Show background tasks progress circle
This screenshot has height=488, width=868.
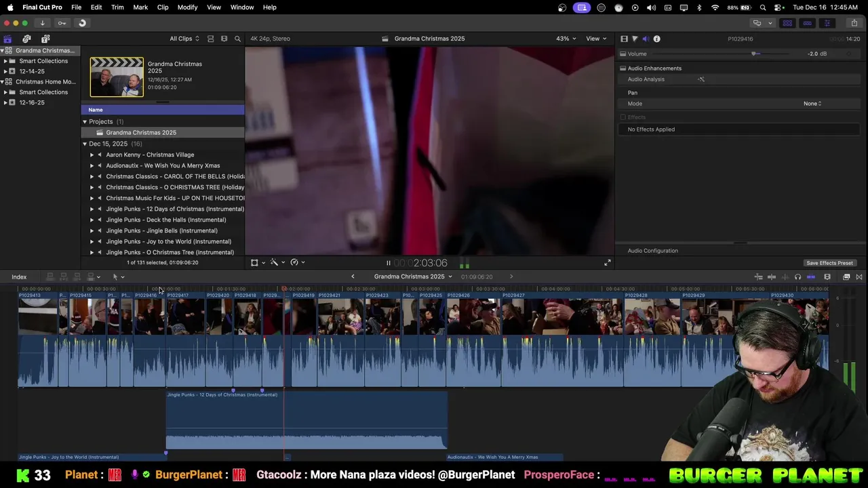(x=82, y=23)
